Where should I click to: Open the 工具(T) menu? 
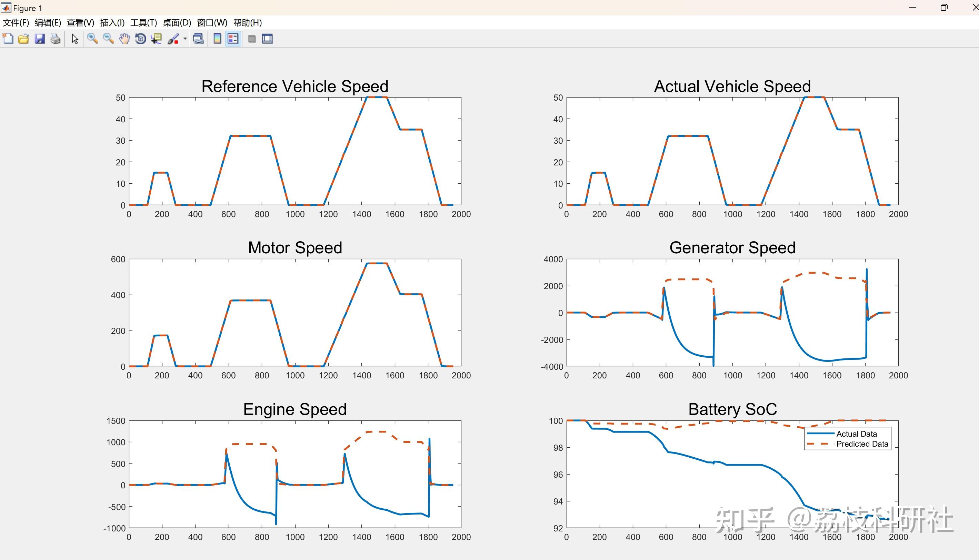tap(143, 23)
